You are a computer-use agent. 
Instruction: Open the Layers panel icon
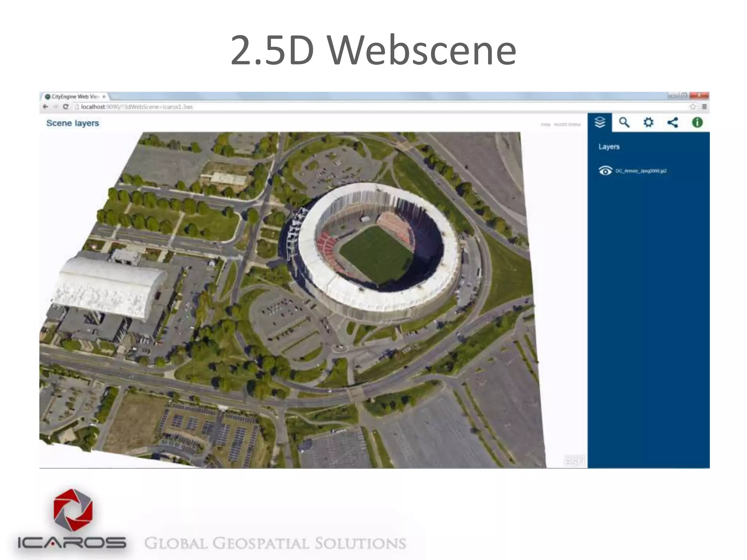pos(600,122)
